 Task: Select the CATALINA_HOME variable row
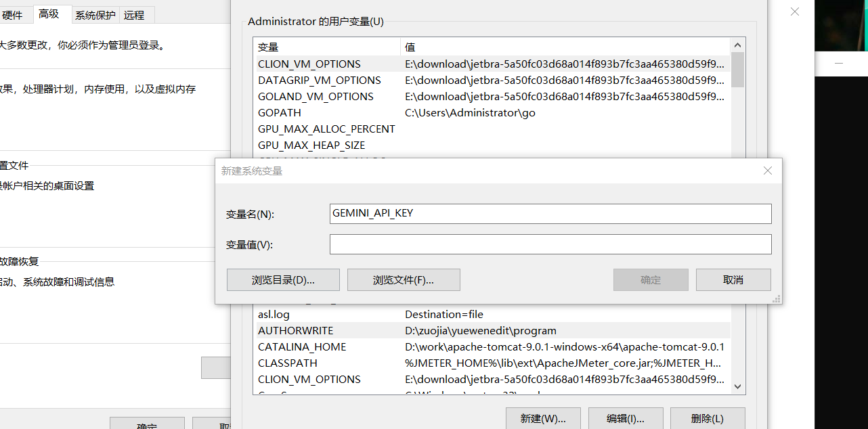tap(339, 346)
